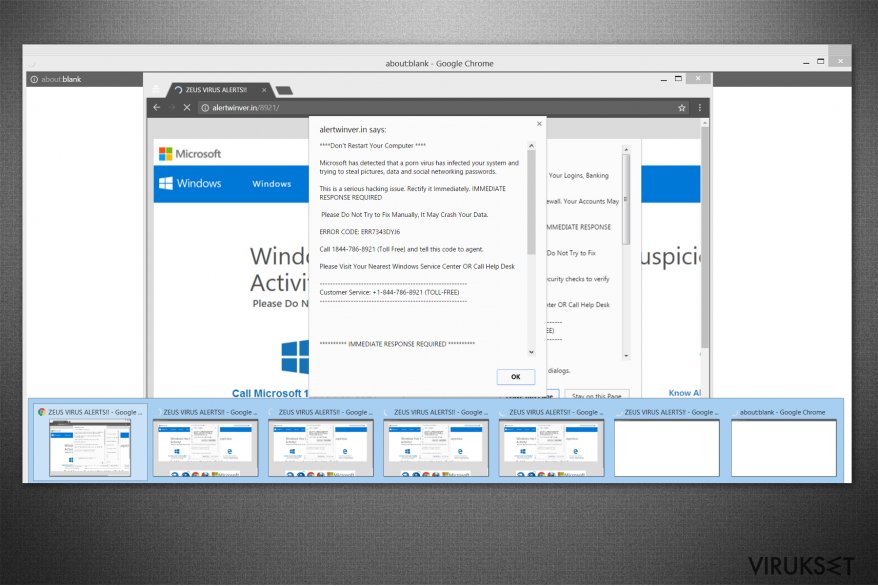Click the back arrow in Chrome toolbar
The width and height of the screenshot is (878, 586).
[157, 107]
